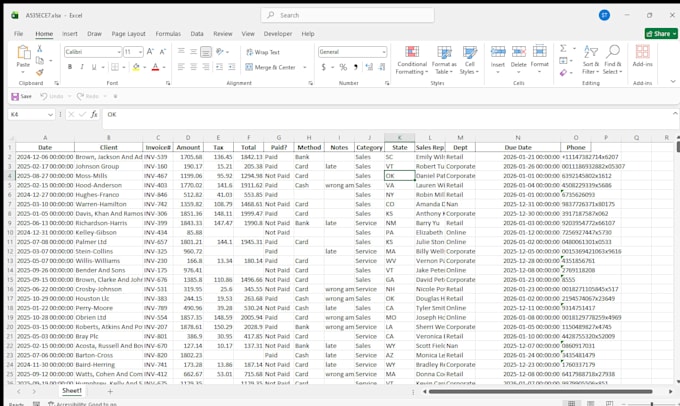Image resolution: width=680 pixels, height=406 pixels.
Task: Apply the red Font Color
Action: coord(155,67)
